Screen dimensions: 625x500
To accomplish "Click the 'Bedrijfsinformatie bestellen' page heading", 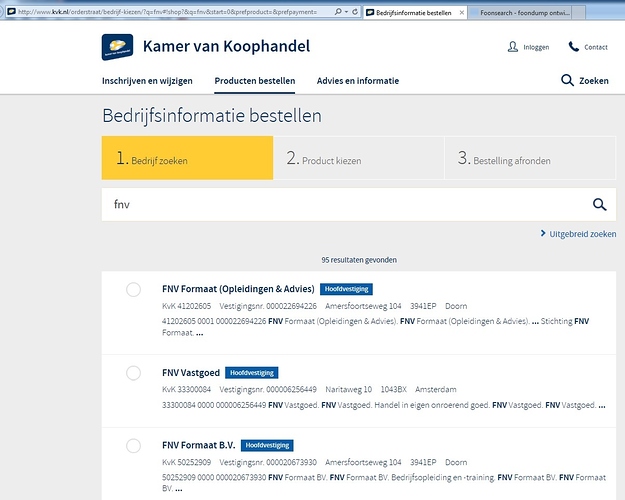I will [x=212, y=116].
